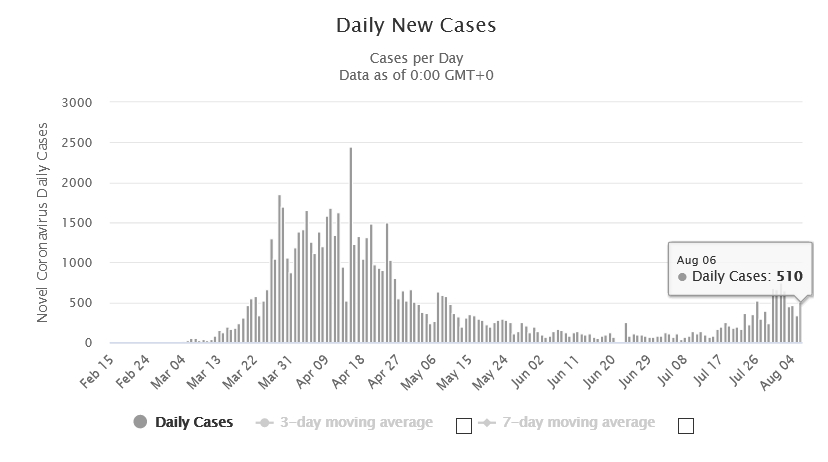Click the Aug 06 tooltip box
828x462 pixels.
coord(740,269)
